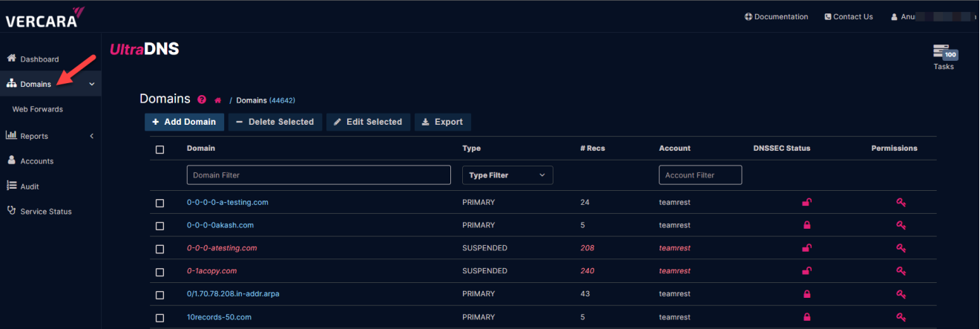
Task: Click the Domain column header
Action: (201, 149)
